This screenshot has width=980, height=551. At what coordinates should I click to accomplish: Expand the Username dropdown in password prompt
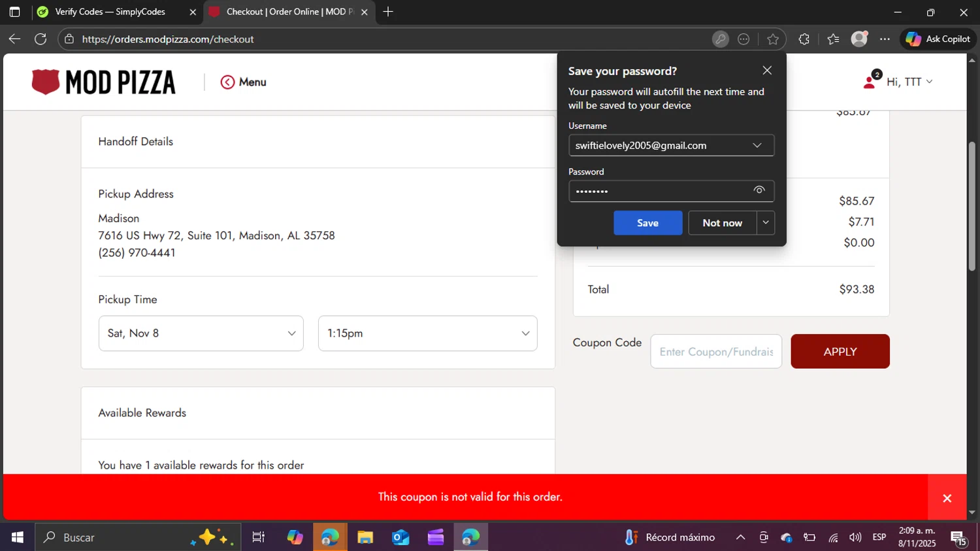pos(757,145)
